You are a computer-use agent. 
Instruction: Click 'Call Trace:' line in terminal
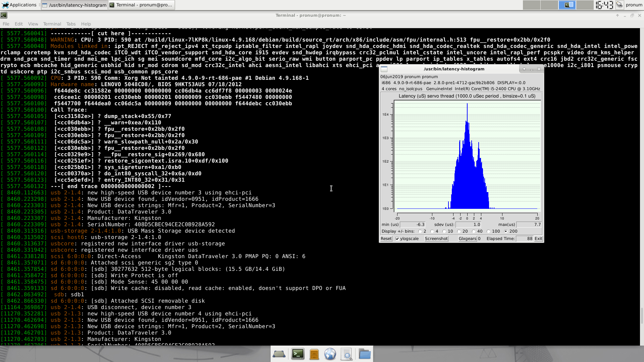[69, 110]
